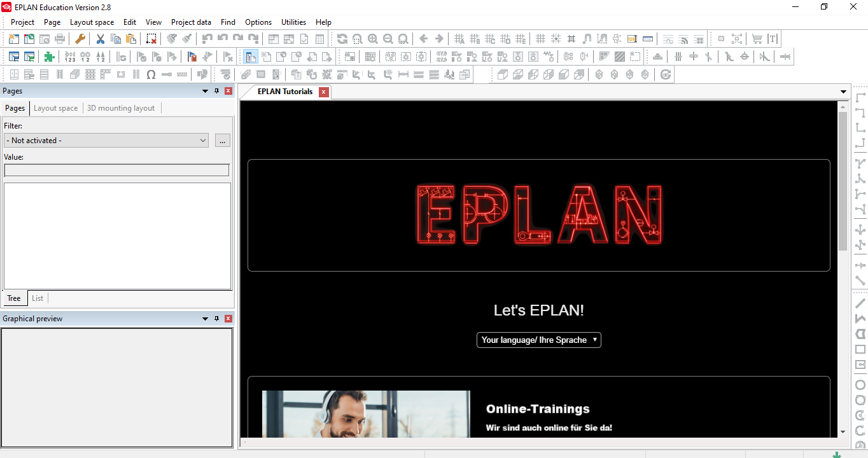Click the filter '...' browse button

click(x=223, y=141)
